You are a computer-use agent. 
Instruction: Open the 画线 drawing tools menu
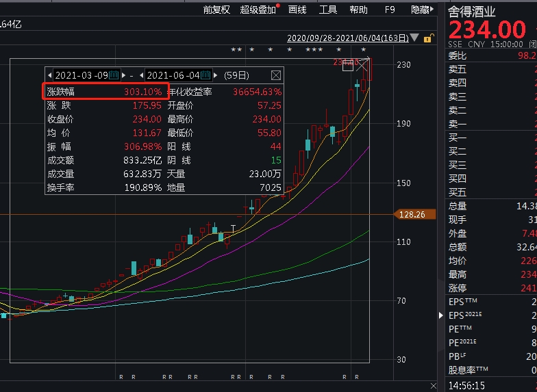pyautogui.click(x=297, y=10)
